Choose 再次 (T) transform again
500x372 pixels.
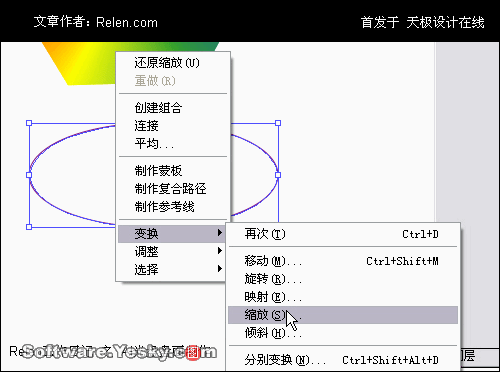click(343, 234)
